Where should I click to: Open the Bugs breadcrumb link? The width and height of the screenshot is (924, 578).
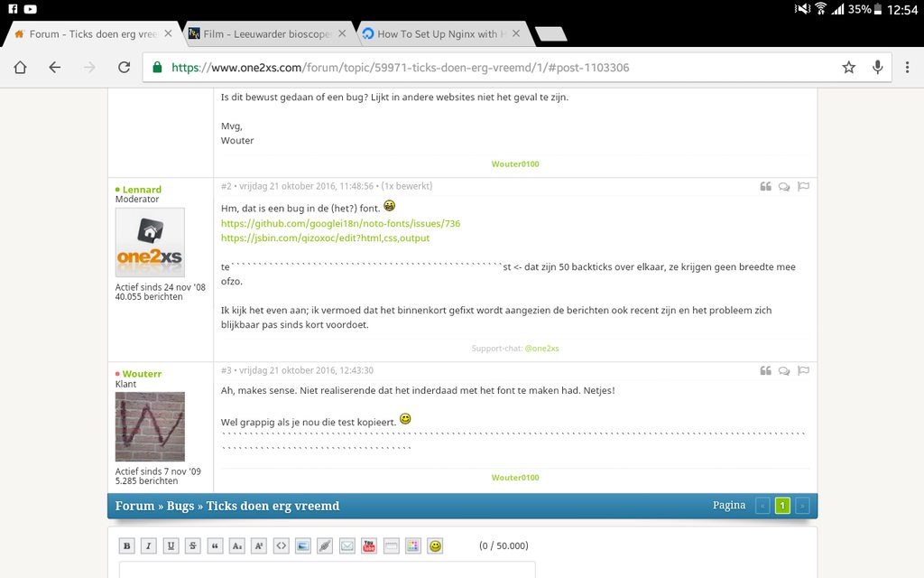click(180, 506)
